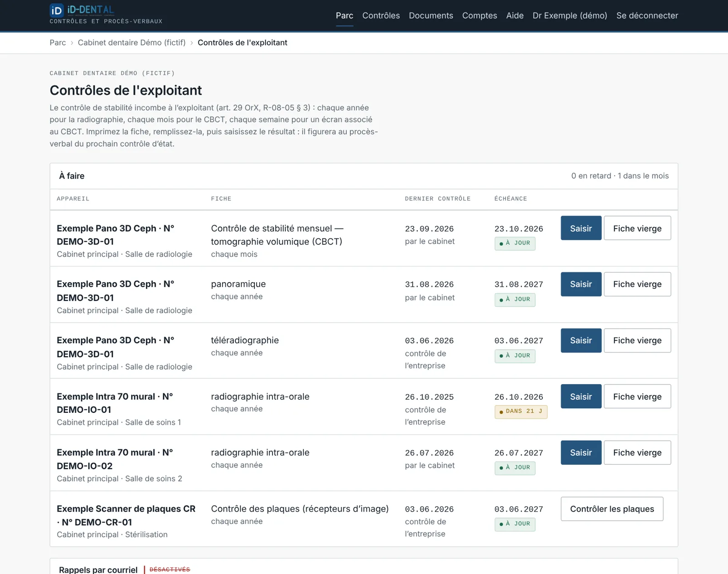This screenshot has width=728, height=574.
Task: Click the FICHE column header
Action: [221, 199]
